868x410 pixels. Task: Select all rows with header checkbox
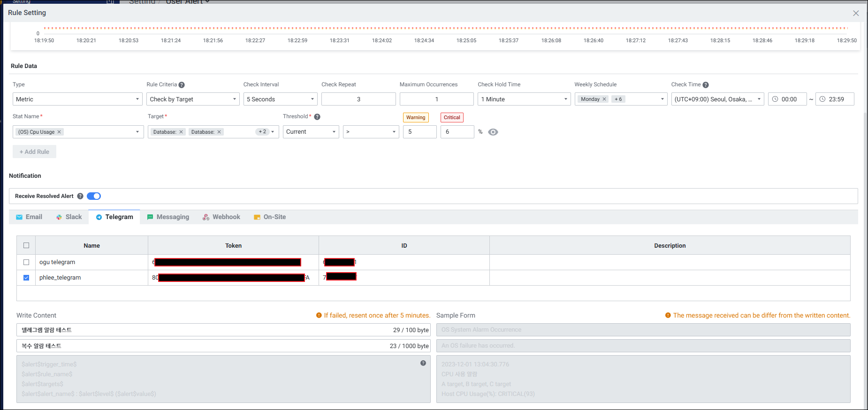click(26, 245)
